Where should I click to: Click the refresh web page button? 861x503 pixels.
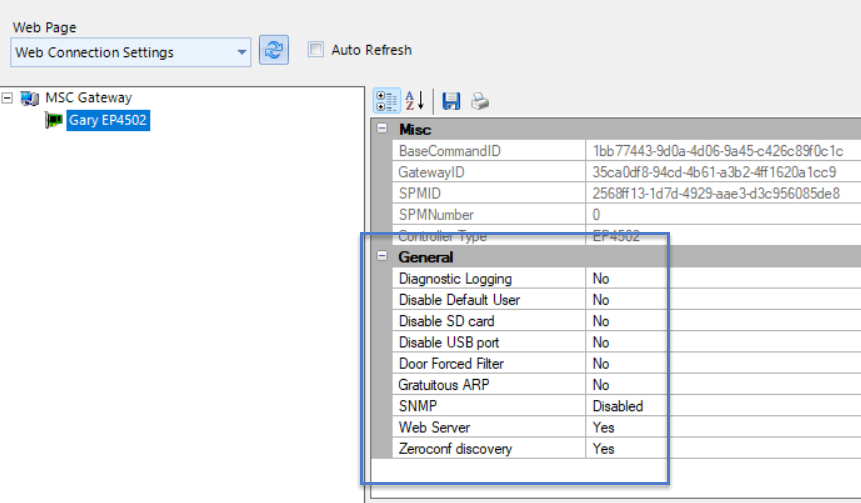pos(273,50)
